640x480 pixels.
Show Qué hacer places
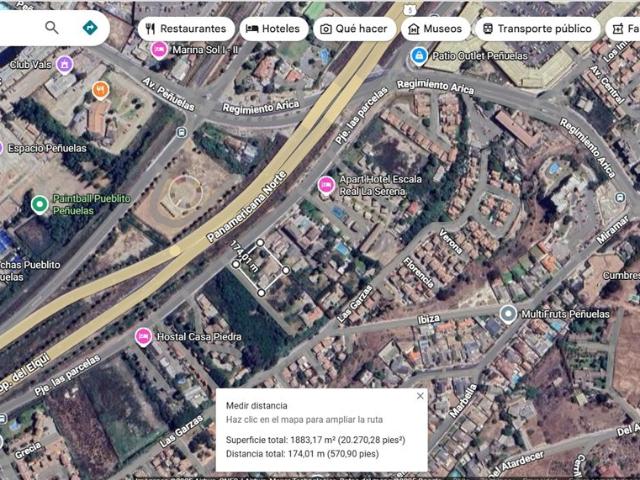(353, 29)
